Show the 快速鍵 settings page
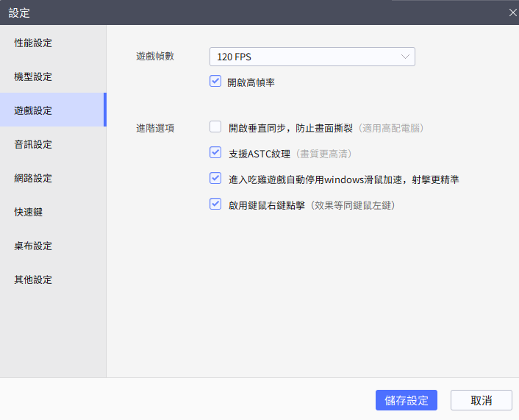This screenshot has height=420, width=519. point(29,212)
